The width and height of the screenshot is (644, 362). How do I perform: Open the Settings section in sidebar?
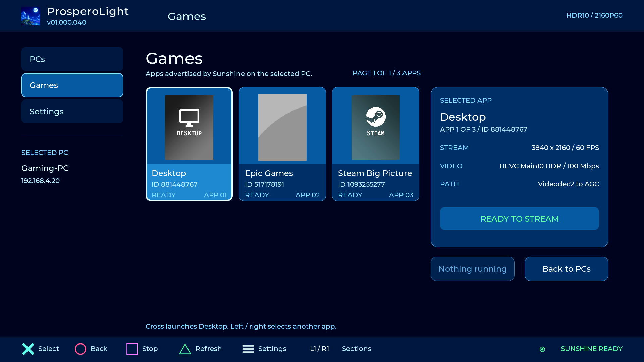pos(72,111)
